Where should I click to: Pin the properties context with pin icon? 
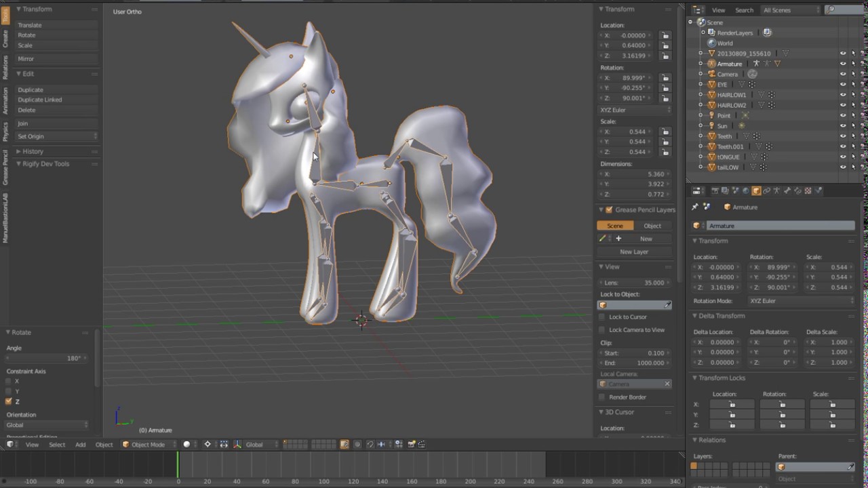(x=695, y=207)
